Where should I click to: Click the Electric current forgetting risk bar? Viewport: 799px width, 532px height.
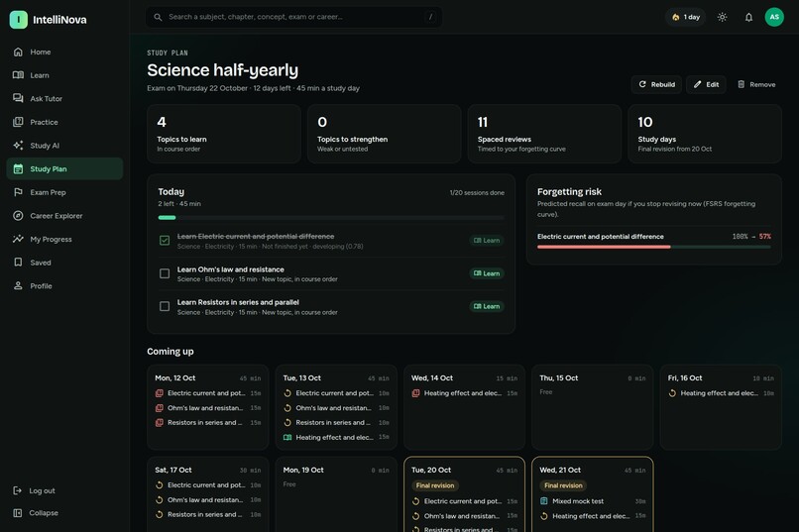tap(654, 247)
